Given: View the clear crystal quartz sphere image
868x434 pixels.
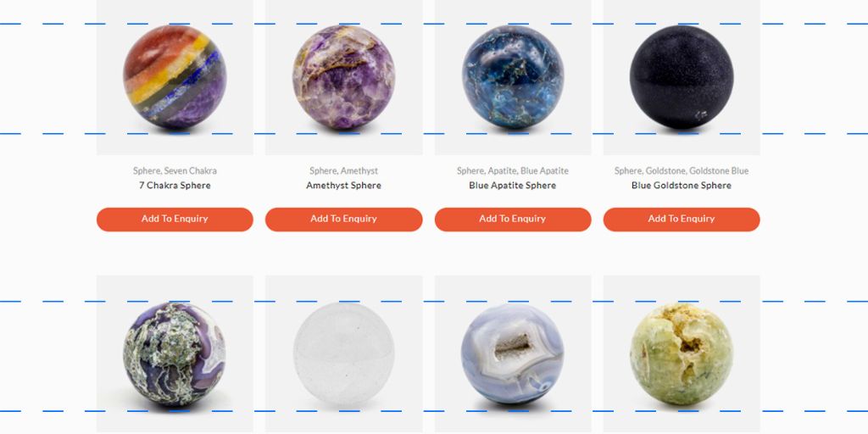Looking at the screenshot, I should [344, 354].
